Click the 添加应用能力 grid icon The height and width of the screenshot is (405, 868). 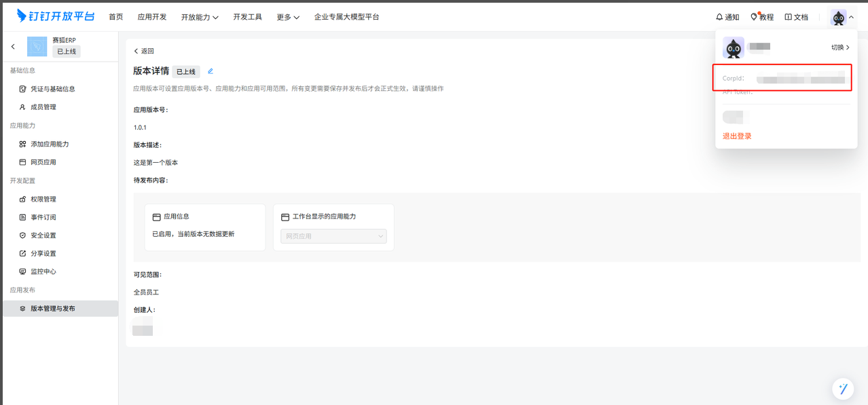pyautogui.click(x=23, y=144)
